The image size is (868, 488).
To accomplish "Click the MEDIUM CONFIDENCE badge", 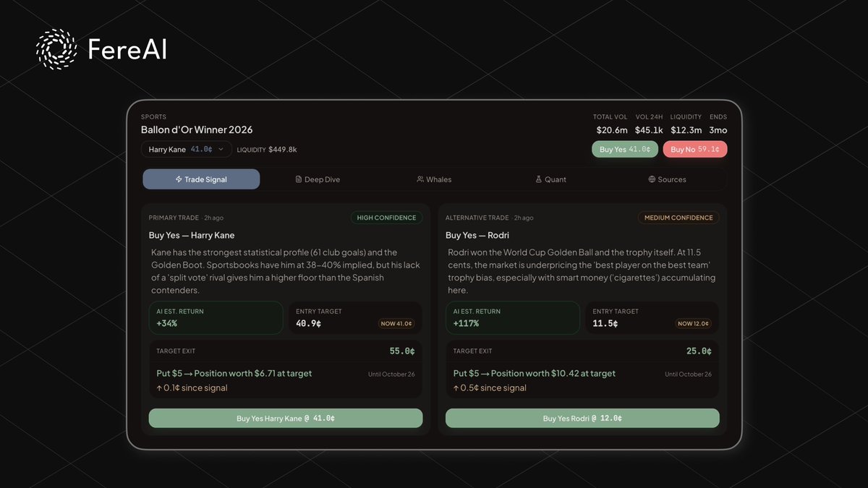I will [678, 218].
